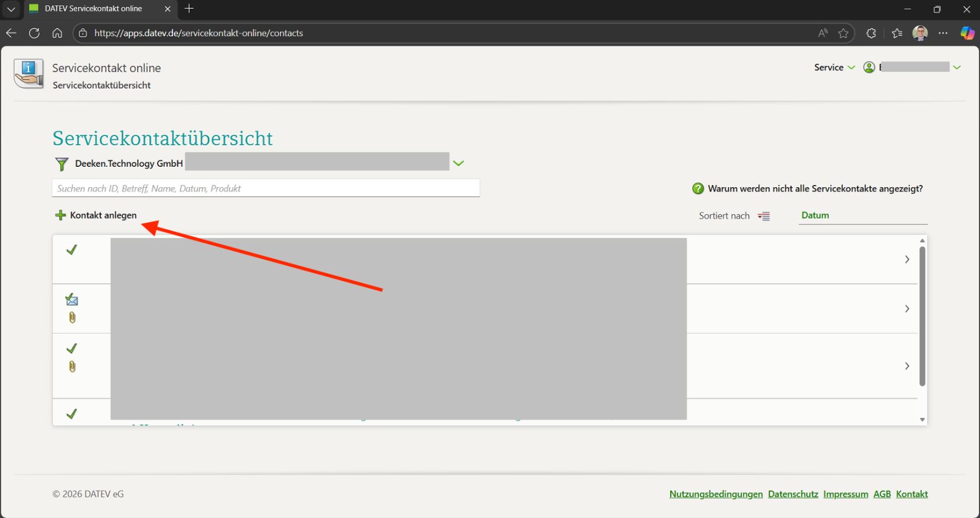Click the paperclip attachment icon in second row
980x518 pixels.
pyautogui.click(x=72, y=317)
